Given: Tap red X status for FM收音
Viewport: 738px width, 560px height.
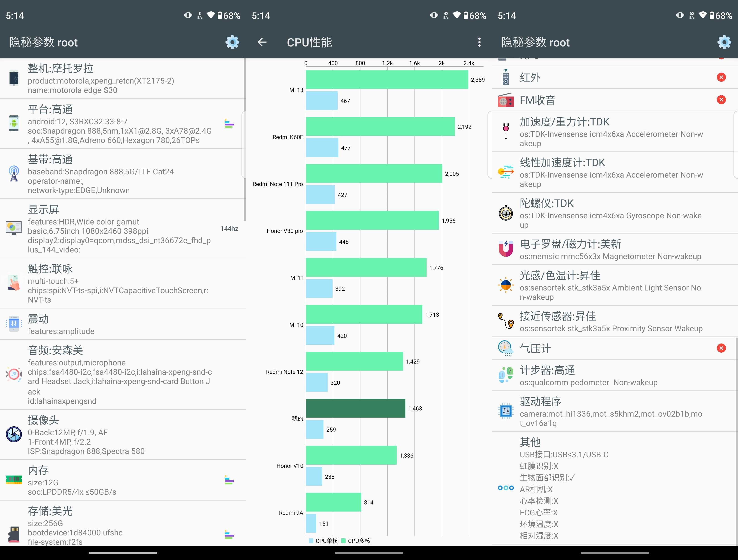Looking at the screenshot, I should [x=721, y=100].
